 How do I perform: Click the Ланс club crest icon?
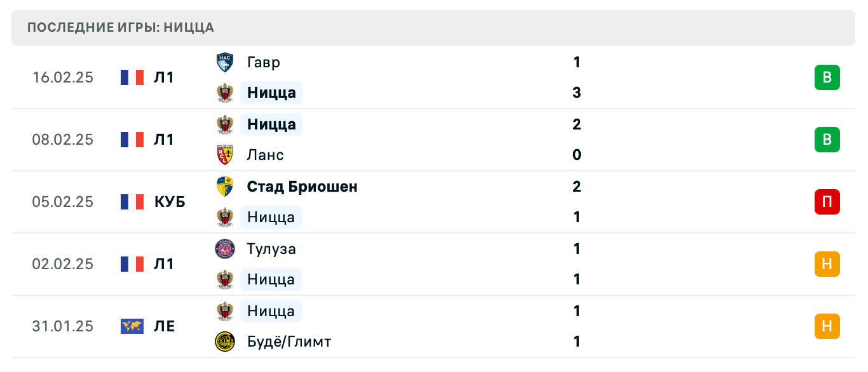point(225,155)
